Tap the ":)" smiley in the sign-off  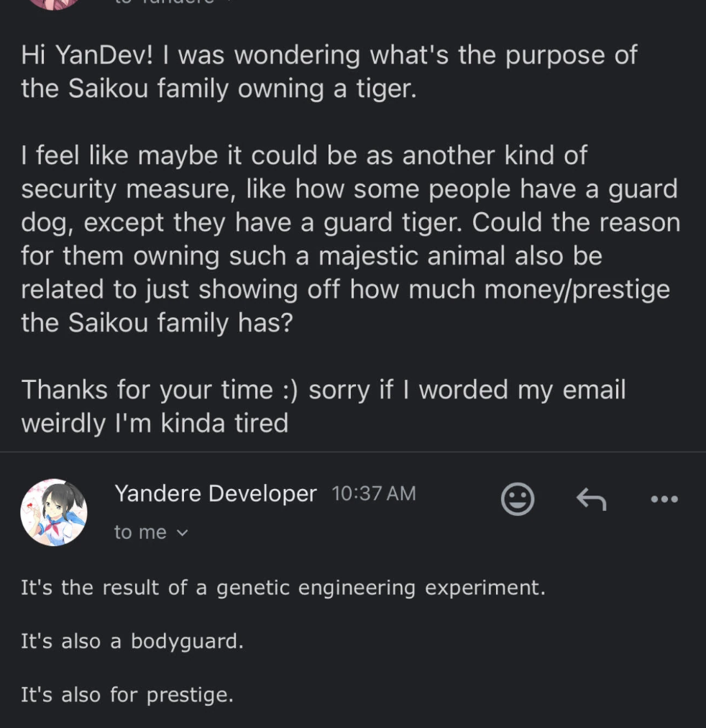tap(290, 389)
